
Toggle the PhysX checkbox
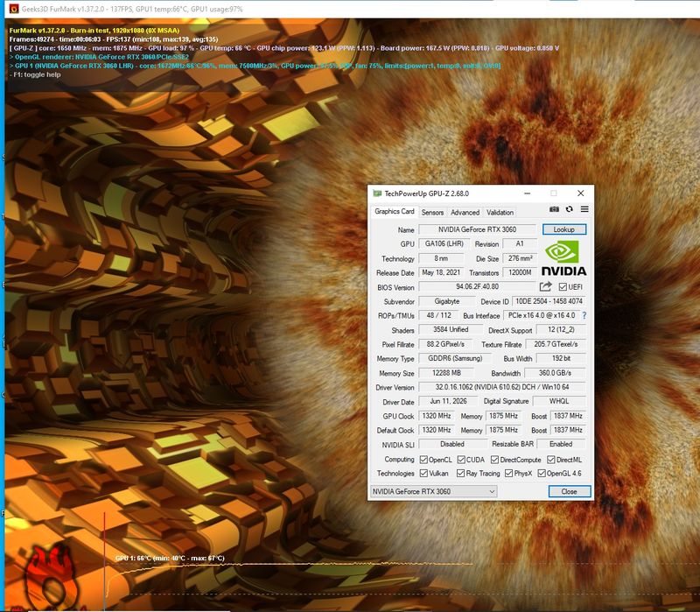point(508,473)
